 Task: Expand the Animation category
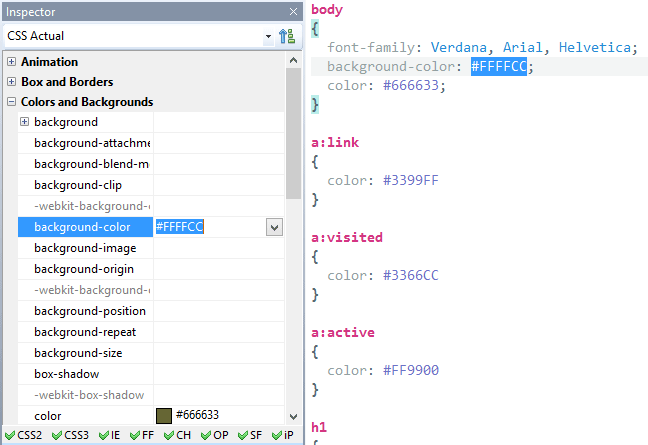[x=12, y=62]
